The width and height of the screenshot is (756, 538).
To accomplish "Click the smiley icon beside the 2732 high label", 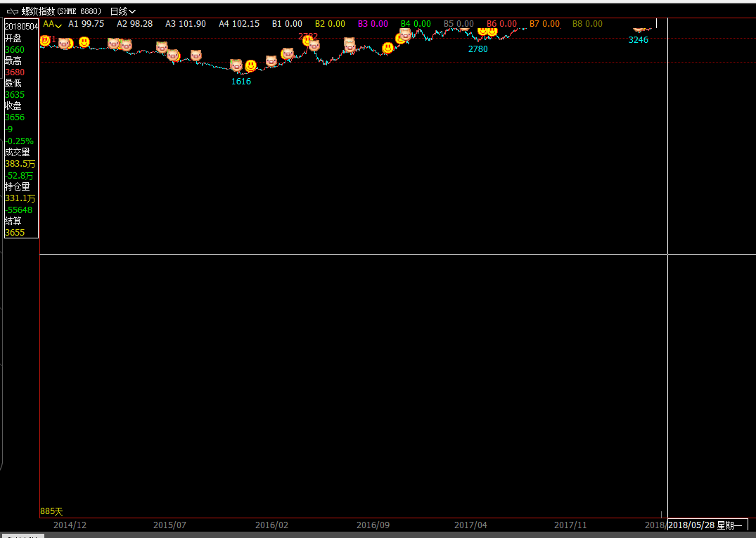I will (307, 41).
